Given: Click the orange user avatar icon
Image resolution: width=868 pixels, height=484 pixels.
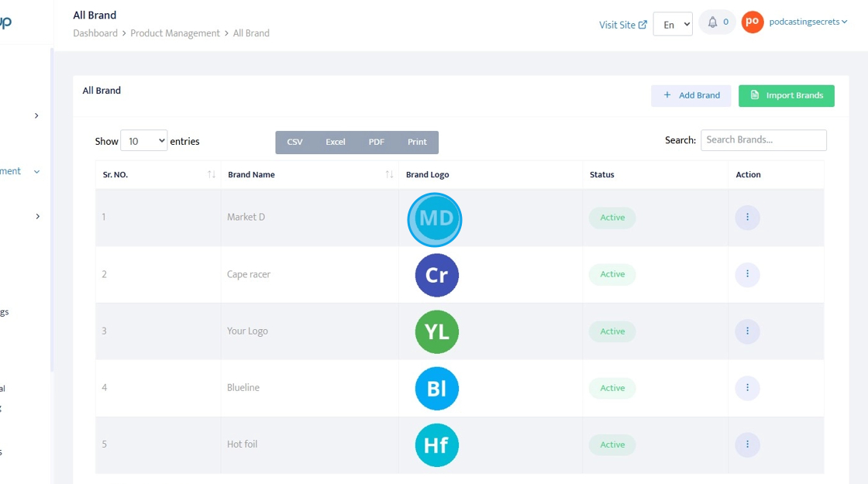Looking at the screenshot, I should pos(752,22).
